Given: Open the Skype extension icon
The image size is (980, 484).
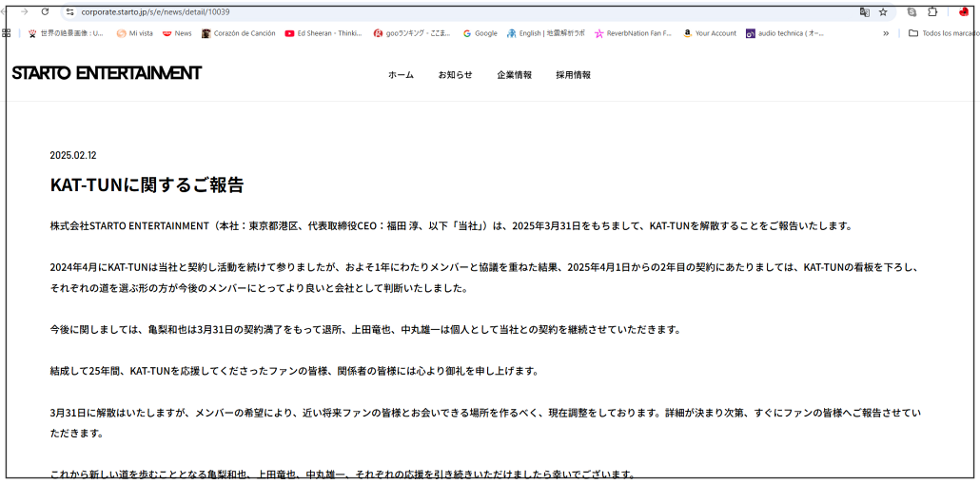Looking at the screenshot, I should click(912, 11).
